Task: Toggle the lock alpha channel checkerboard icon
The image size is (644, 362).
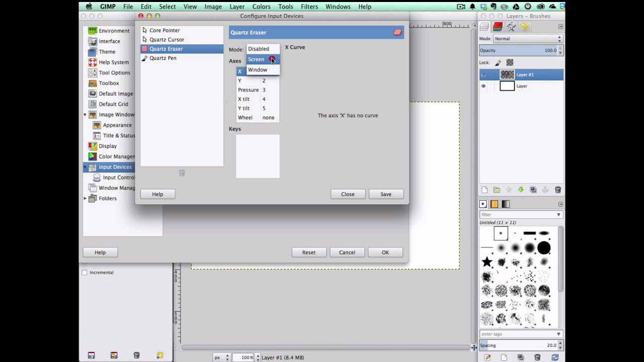Action: click(510, 63)
